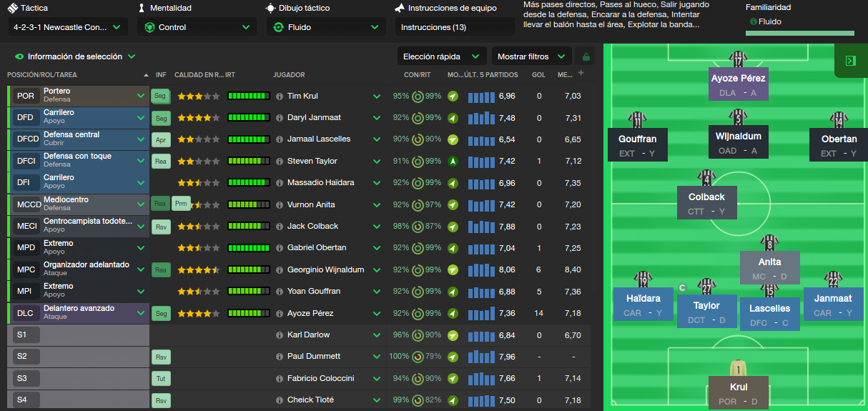Click the add column plus icon
The width and height of the screenshot is (868, 411).
tap(581, 73)
